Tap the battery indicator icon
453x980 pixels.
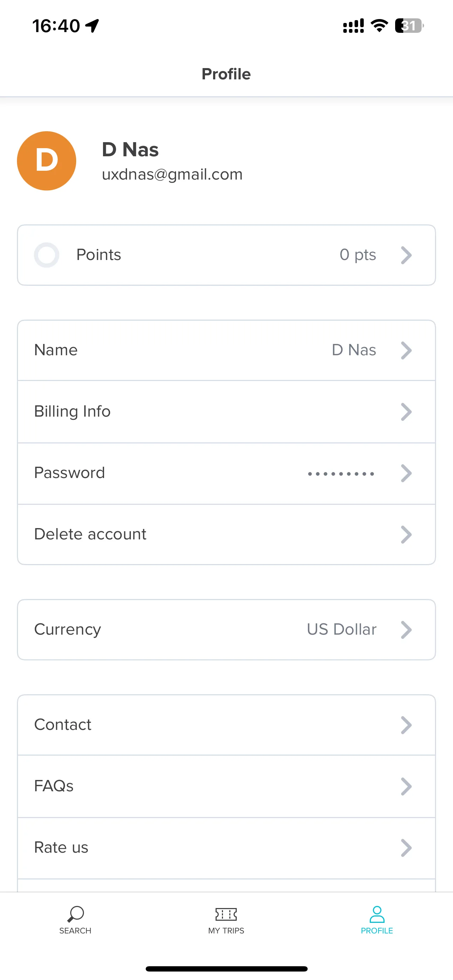point(409,26)
